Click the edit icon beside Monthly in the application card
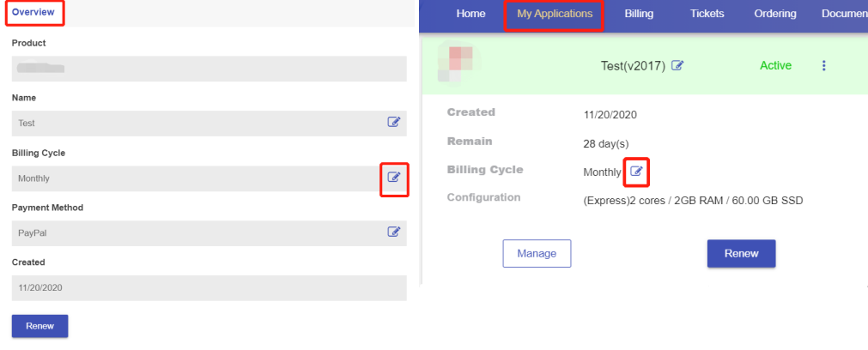Viewport: 868px width, 350px height. coord(636,172)
